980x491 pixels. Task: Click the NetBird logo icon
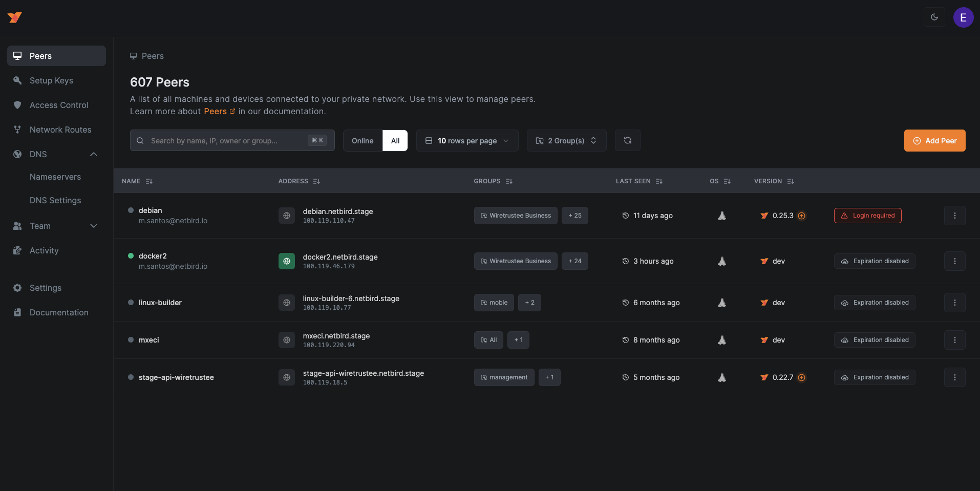pyautogui.click(x=15, y=17)
